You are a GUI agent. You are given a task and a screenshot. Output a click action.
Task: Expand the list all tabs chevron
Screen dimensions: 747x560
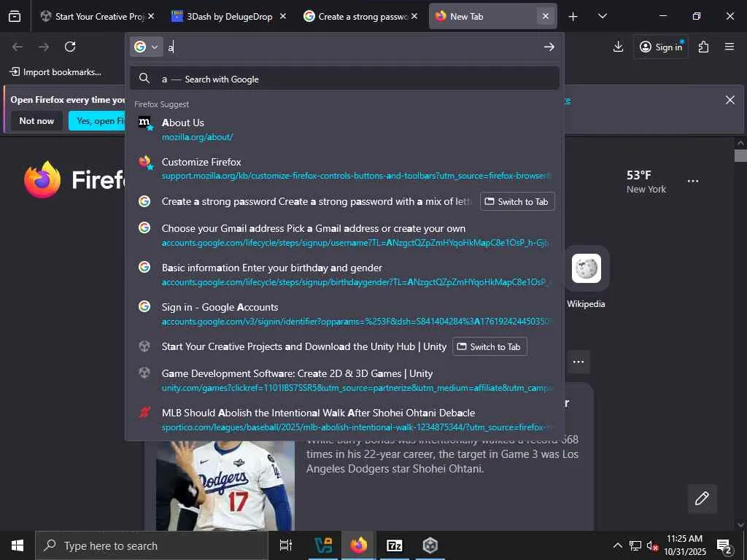(x=602, y=16)
